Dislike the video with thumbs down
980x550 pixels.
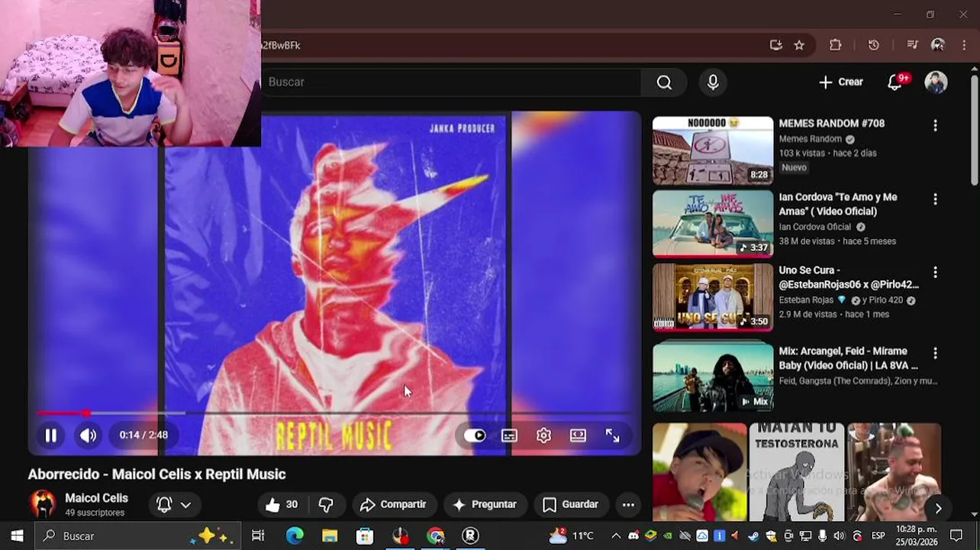tap(326, 504)
